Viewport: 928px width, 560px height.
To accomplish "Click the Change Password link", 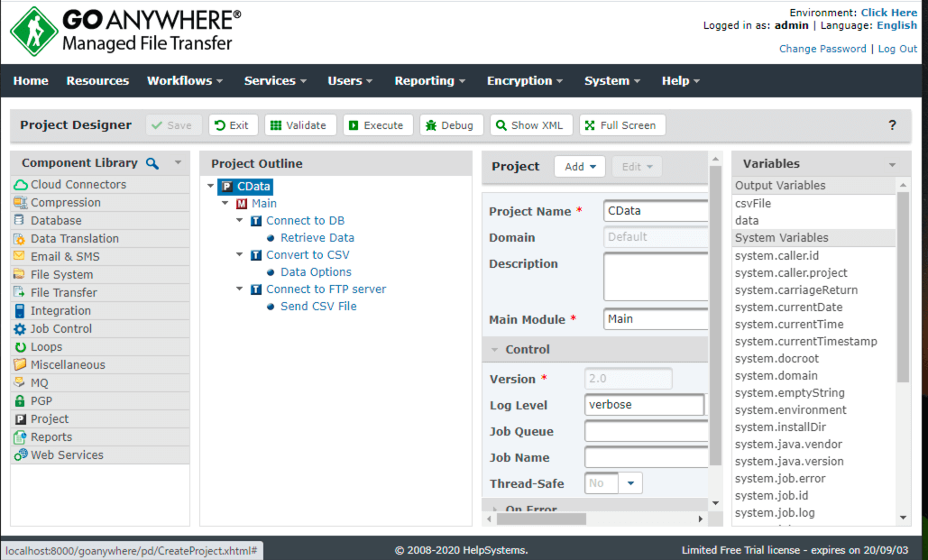I will (822, 49).
